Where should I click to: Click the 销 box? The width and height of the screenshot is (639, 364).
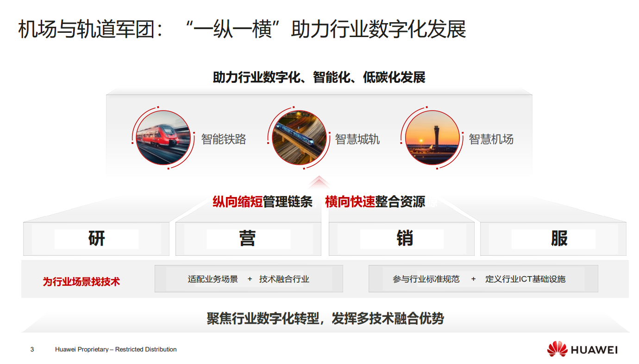(401, 239)
